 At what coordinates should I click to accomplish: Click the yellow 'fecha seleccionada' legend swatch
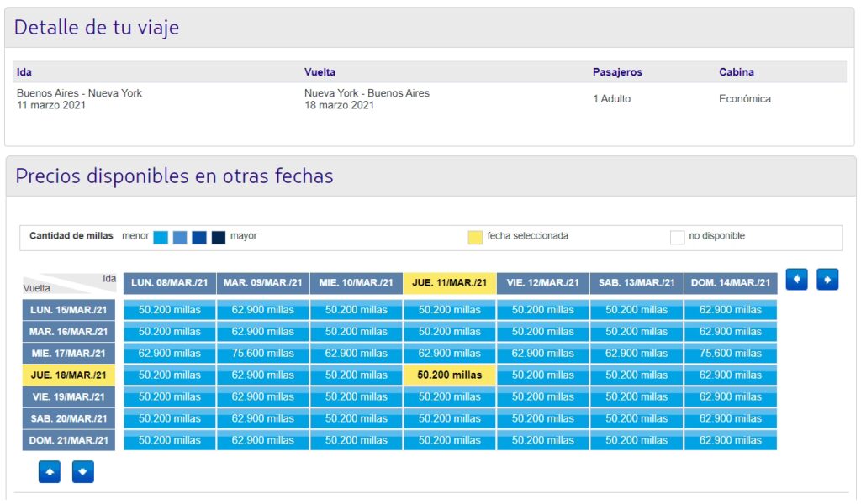475,237
